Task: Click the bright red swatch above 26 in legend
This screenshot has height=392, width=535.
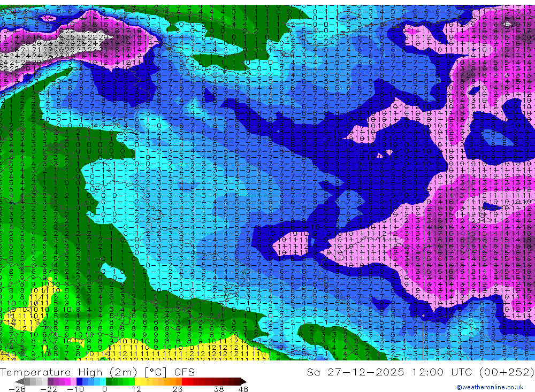Action: point(185,382)
